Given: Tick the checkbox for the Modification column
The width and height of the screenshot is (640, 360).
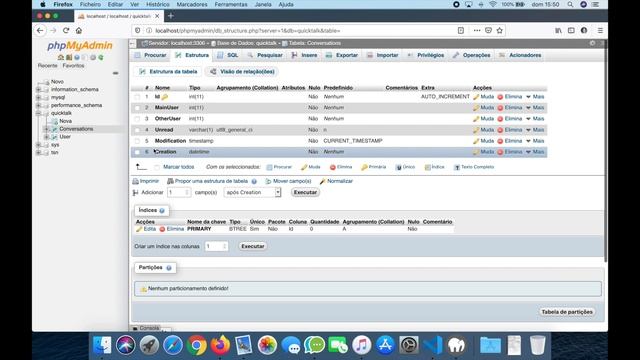Looking at the screenshot, I should (x=137, y=141).
